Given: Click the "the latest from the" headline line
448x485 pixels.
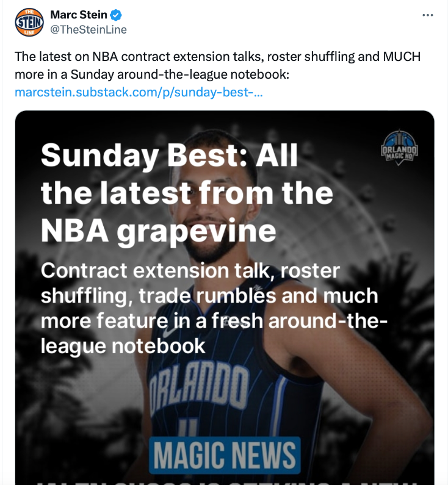Looking at the screenshot, I should (x=187, y=193).
